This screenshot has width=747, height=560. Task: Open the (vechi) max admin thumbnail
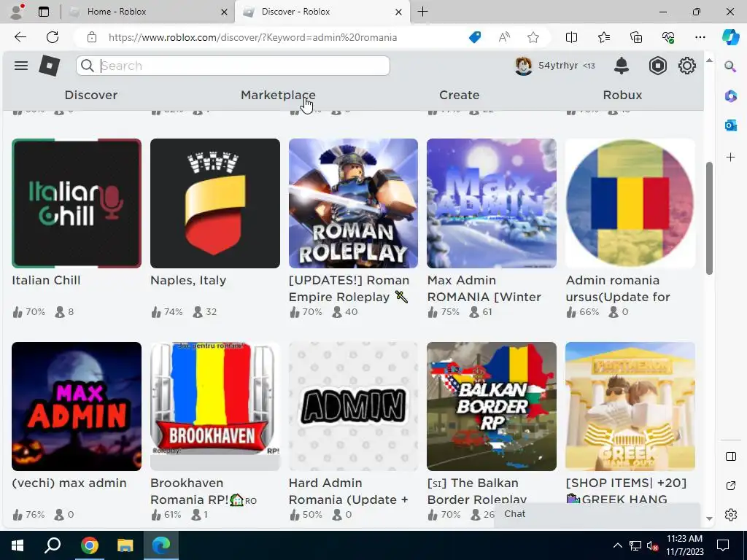(x=77, y=407)
